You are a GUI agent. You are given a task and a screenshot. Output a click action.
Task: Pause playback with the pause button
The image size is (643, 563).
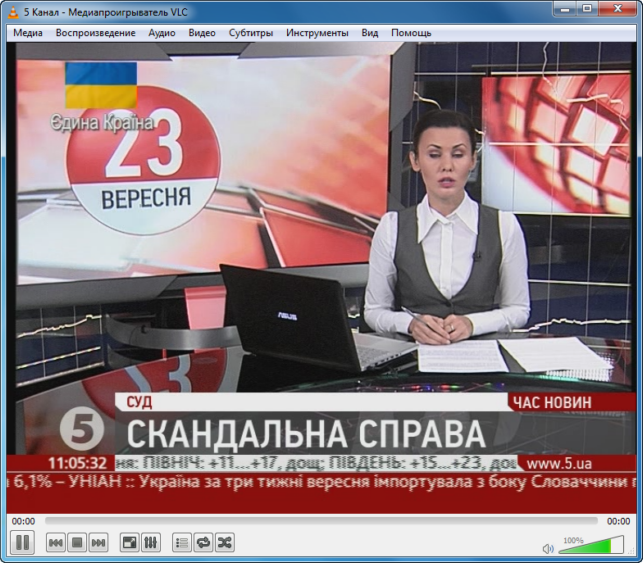(22, 542)
